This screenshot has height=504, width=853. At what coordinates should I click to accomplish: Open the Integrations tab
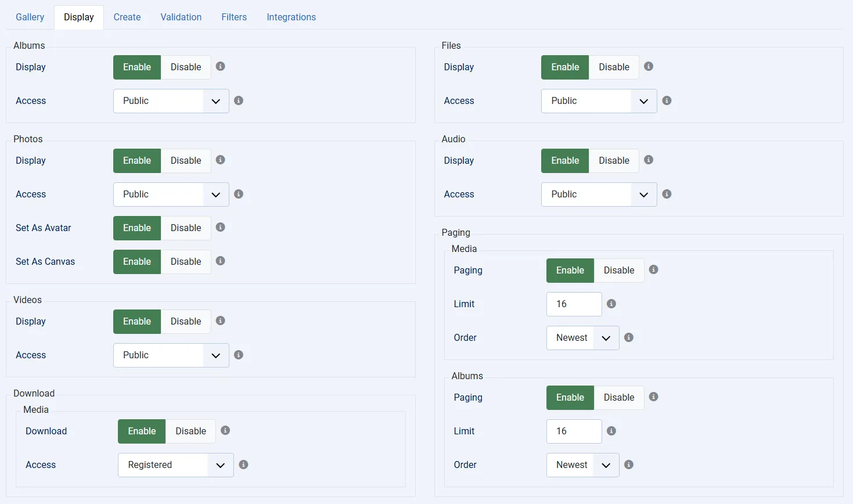tap(291, 17)
